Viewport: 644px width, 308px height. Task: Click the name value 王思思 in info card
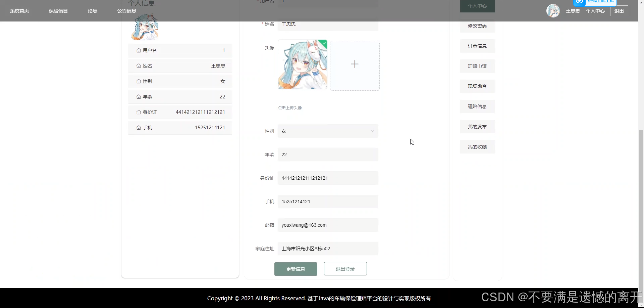[218, 66]
